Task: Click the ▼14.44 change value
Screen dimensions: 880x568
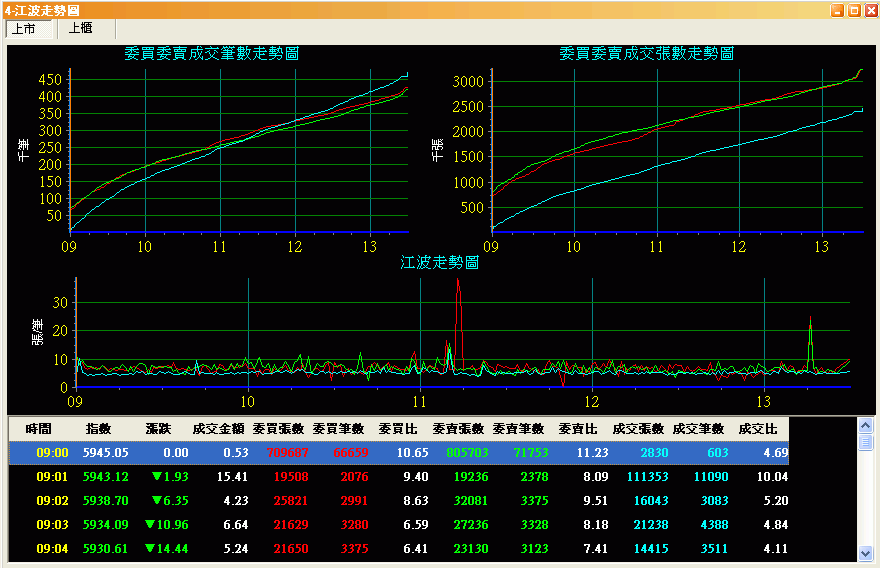Action: tap(167, 549)
